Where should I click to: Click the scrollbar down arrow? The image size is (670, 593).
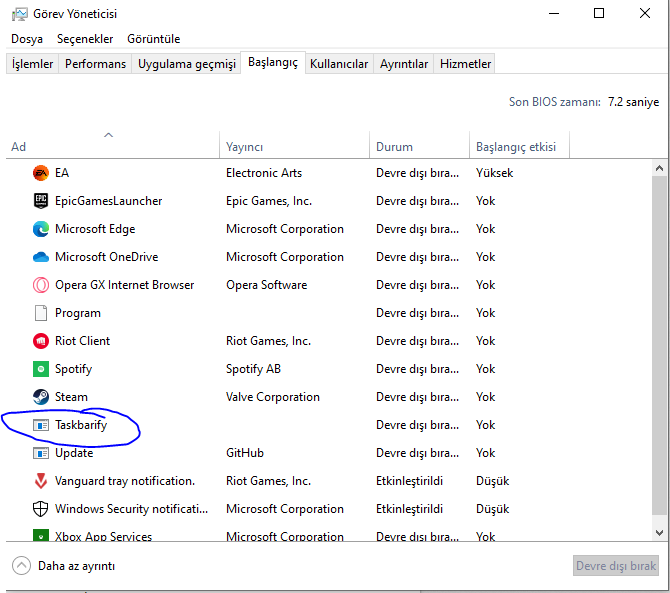tap(659, 532)
